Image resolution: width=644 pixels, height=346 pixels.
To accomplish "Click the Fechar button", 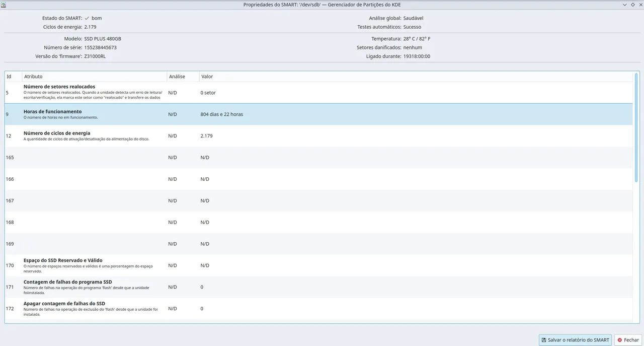I will [x=628, y=340].
